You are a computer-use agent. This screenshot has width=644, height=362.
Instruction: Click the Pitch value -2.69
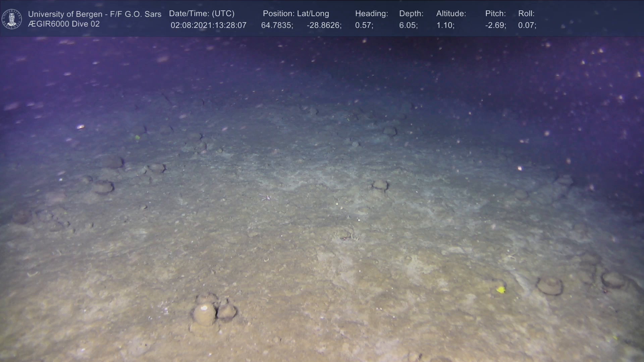pyautogui.click(x=495, y=25)
